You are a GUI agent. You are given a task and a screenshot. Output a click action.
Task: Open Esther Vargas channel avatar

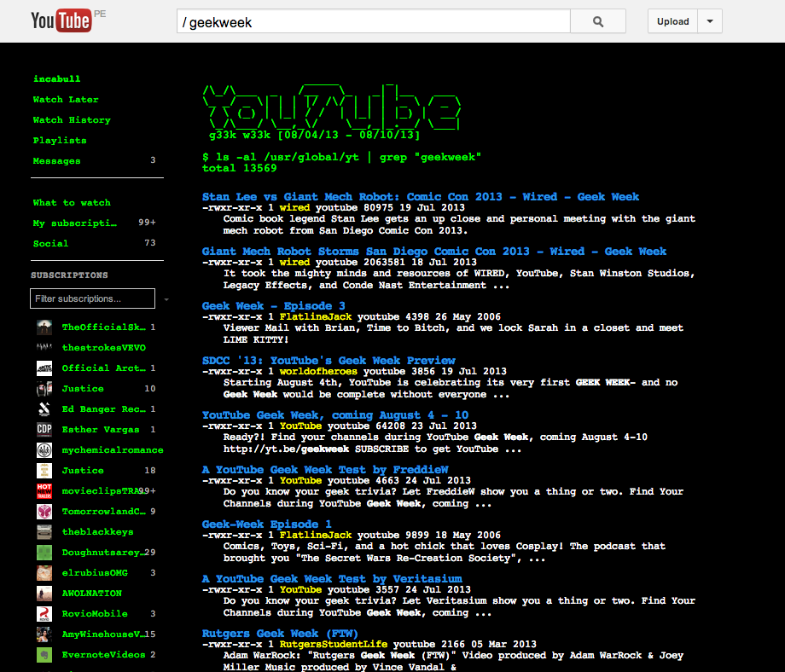click(44, 430)
